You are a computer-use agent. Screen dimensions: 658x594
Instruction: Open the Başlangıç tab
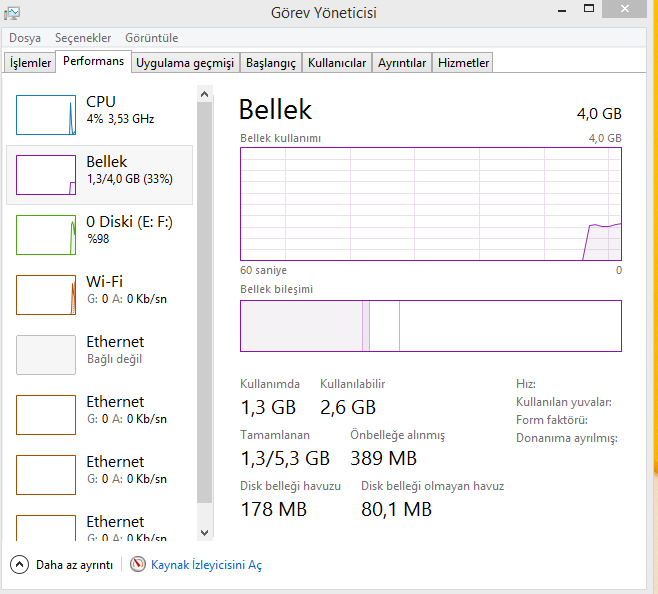pos(271,63)
